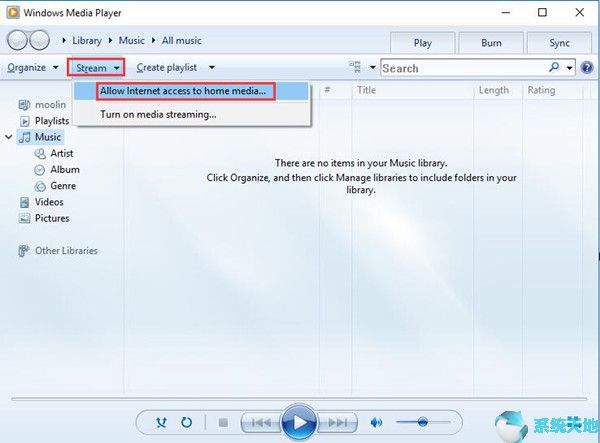Click the Stop button
This screenshot has height=443, width=600.
click(x=223, y=423)
